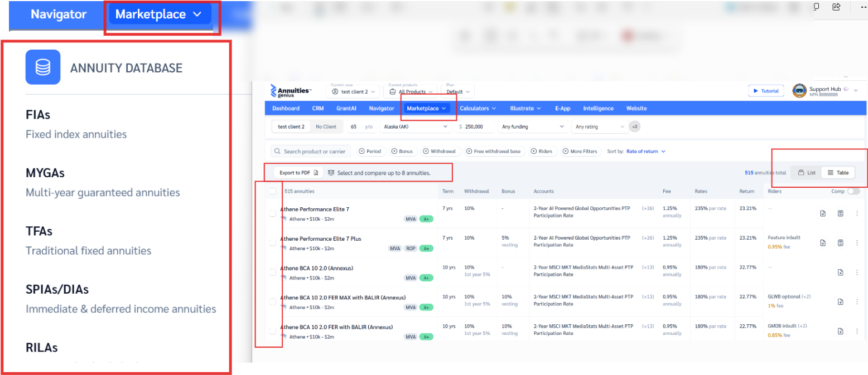Viewport: 868px width, 375px height.
Task: Click the magnifier icon in the product search
Action: pyautogui.click(x=277, y=151)
